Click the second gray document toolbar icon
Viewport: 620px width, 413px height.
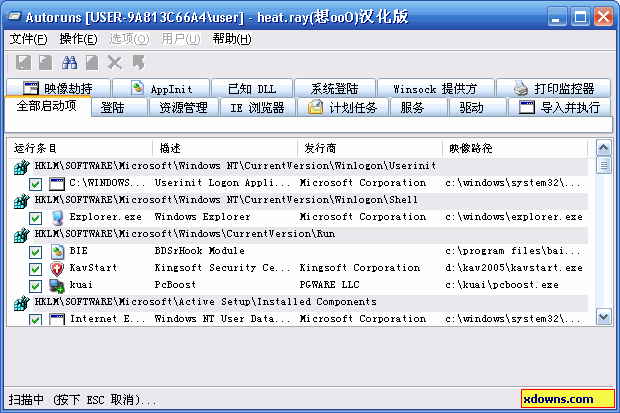coord(45,63)
